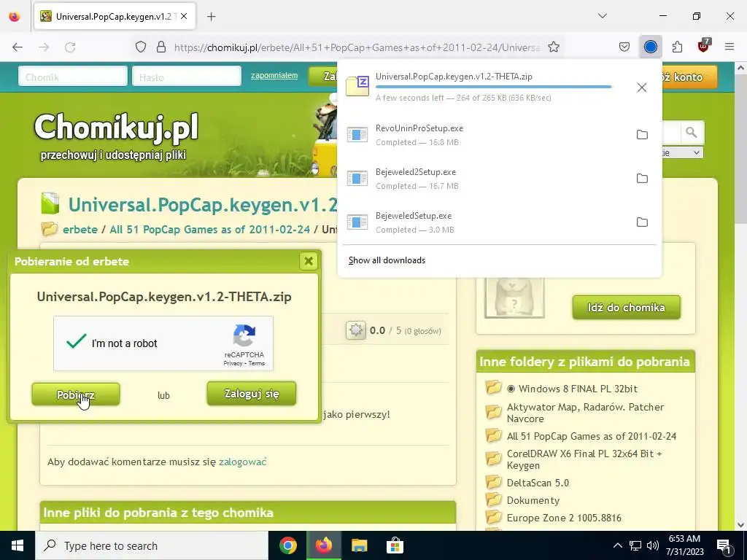Open the Windows Start menu
Image resolution: width=747 pixels, height=560 pixels.
coord(18,545)
